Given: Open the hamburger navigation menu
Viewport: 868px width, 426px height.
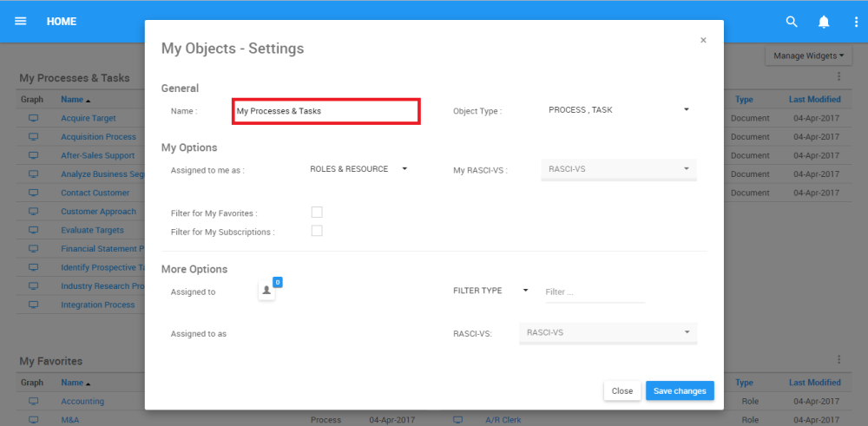Looking at the screenshot, I should 21,21.
